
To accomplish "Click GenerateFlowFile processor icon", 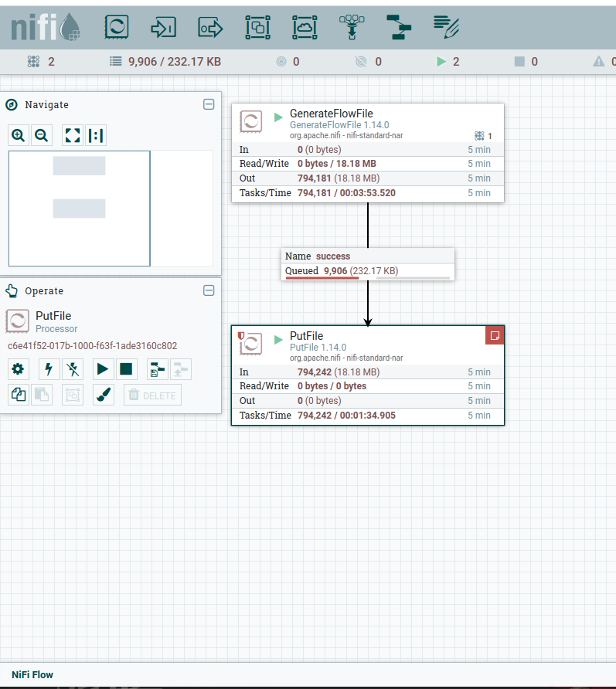I will click(250, 121).
